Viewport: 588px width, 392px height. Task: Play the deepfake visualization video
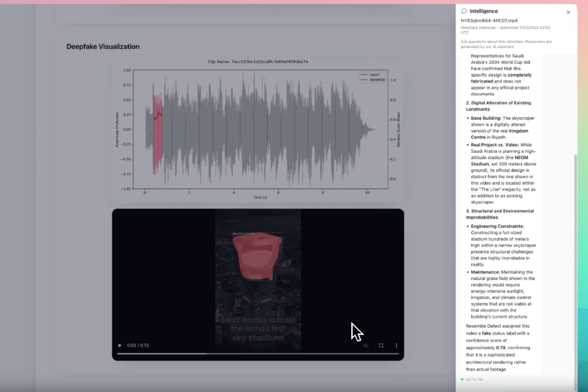coord(120,345)
